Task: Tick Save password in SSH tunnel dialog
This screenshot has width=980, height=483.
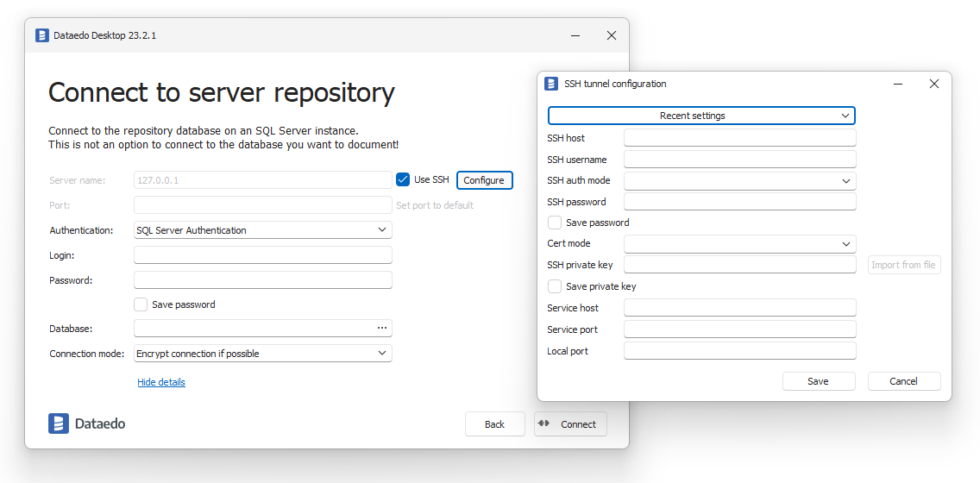Action: click(x=555, y=223)
